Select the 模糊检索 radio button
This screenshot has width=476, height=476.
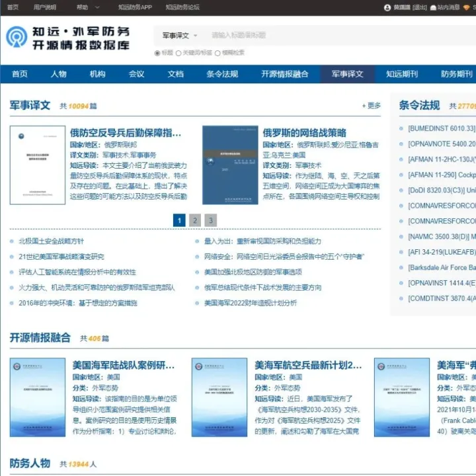click(218, 53)
